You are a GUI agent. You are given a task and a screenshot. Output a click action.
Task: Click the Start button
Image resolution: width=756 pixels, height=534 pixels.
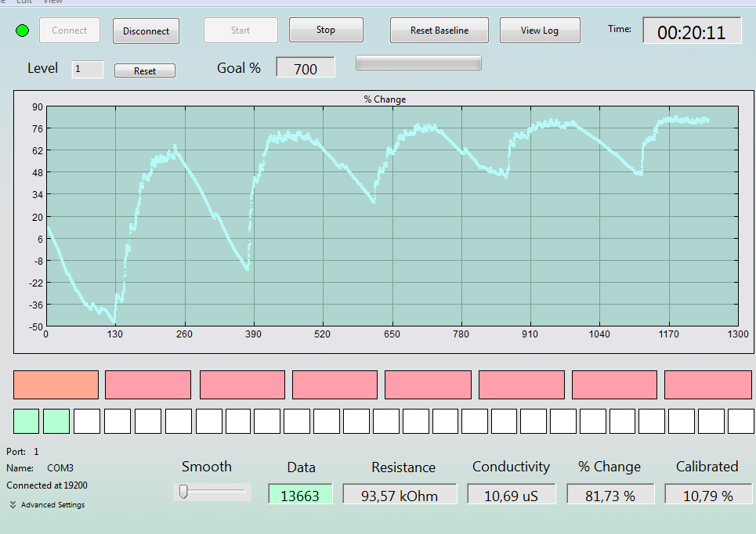tap(241, 31)
